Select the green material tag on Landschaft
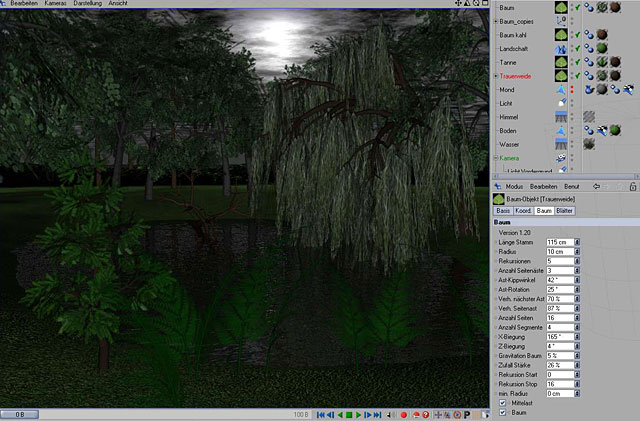Image resolution: width=640 pixels, height=421 pixels. (602, 48)
